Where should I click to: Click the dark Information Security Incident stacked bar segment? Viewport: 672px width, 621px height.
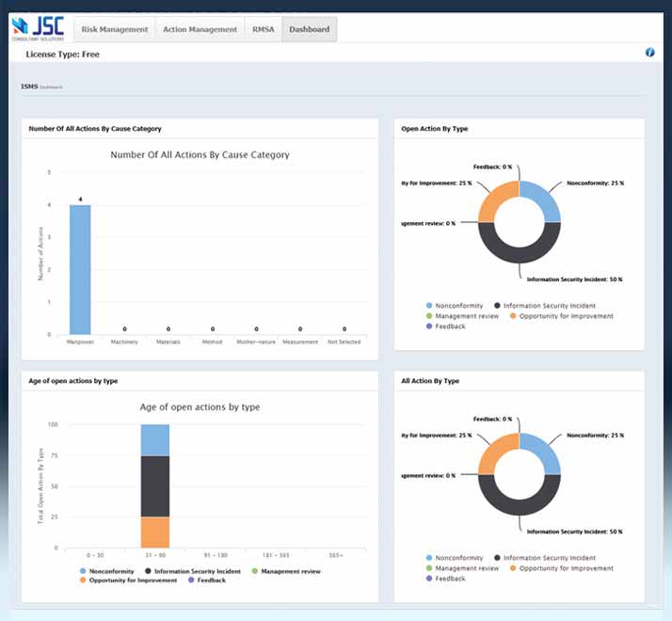coord(155,486)
